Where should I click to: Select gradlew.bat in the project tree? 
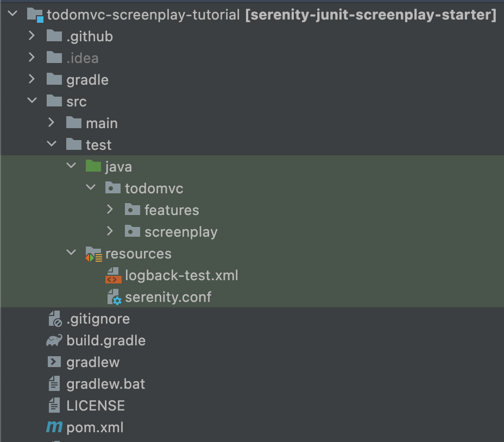click(x=106, y=384)
